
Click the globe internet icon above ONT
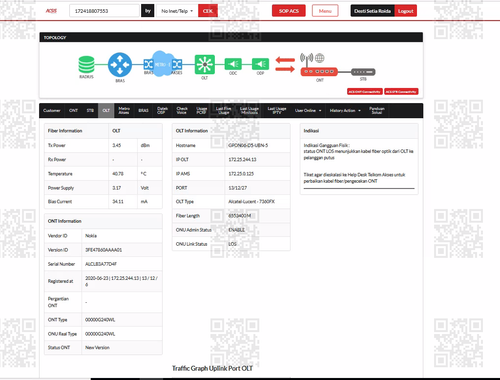click(x=320, y=58)
